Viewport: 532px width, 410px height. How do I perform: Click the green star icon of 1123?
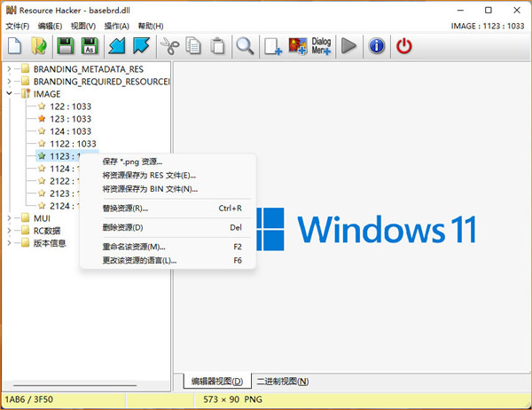point(42,156)
